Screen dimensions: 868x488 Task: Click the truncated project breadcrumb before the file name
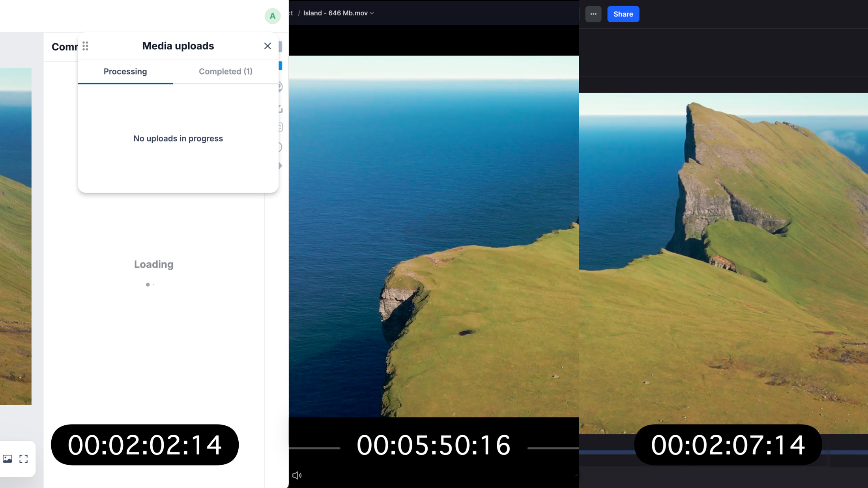click(291, 13)
